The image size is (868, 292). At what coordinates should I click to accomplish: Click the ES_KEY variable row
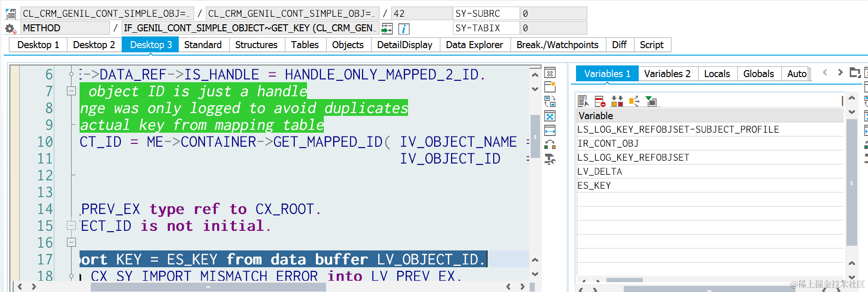(710, 185)
